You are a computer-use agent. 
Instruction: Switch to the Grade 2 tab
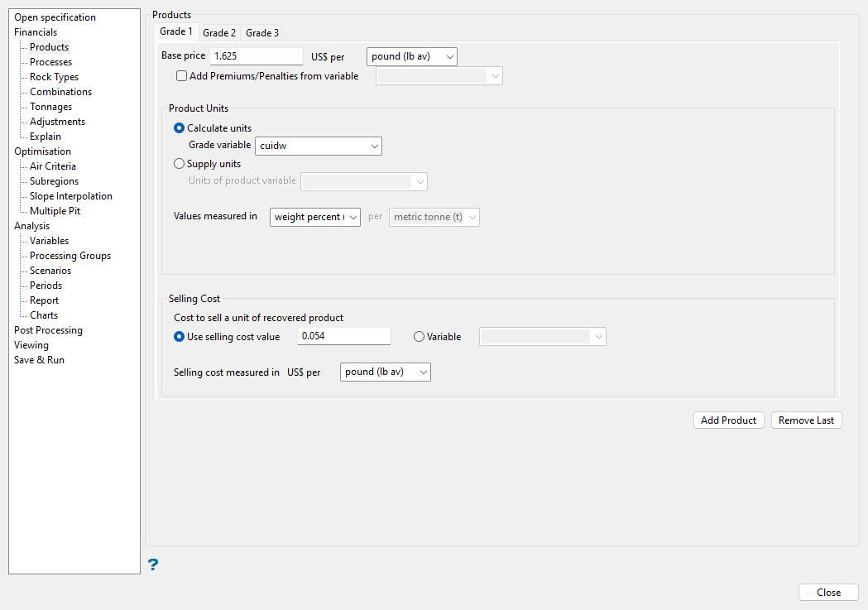click(219, 33)
